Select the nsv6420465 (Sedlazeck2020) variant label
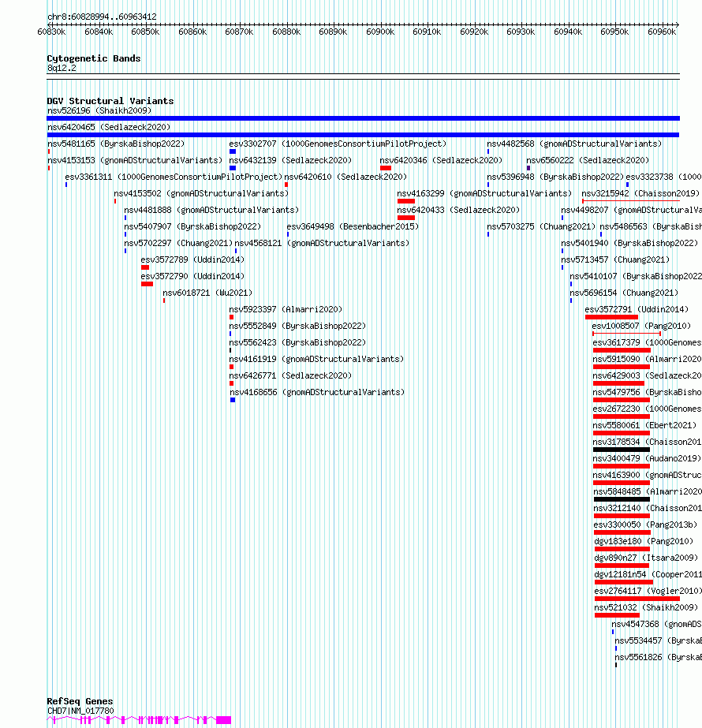The image size is (702, 728). pos(109,127)
